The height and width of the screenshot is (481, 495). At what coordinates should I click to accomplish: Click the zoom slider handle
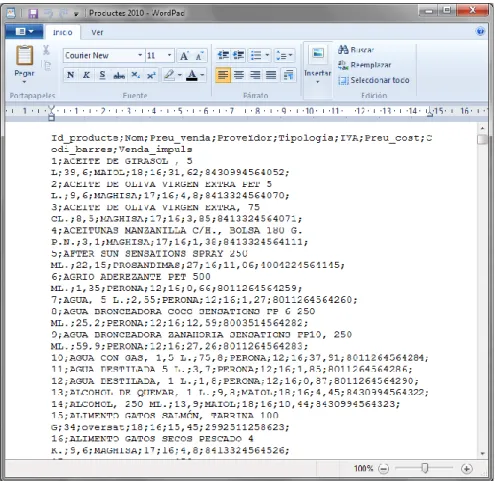click(424, 468)
